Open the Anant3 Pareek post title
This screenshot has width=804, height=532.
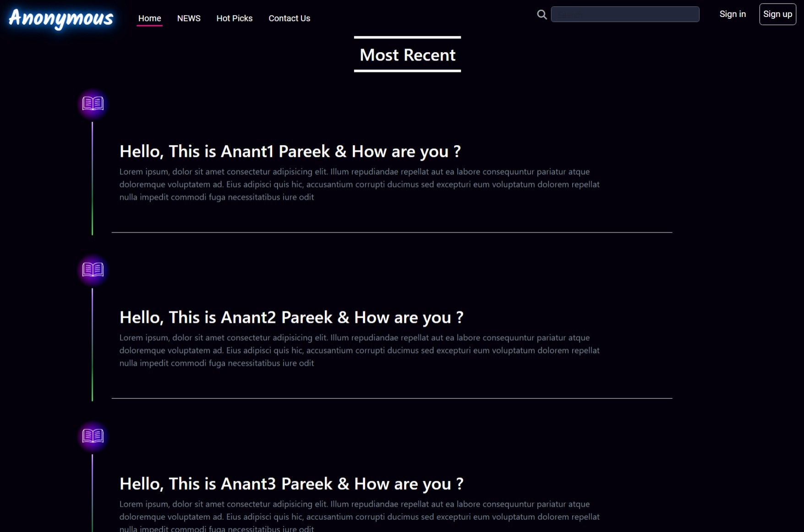(x=291, y=483)
